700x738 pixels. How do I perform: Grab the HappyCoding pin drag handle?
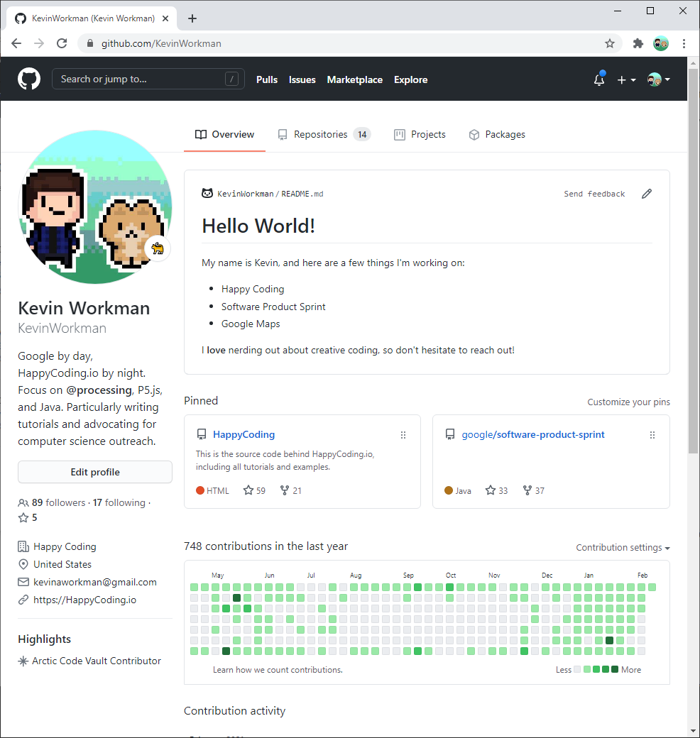pos(403,435)
